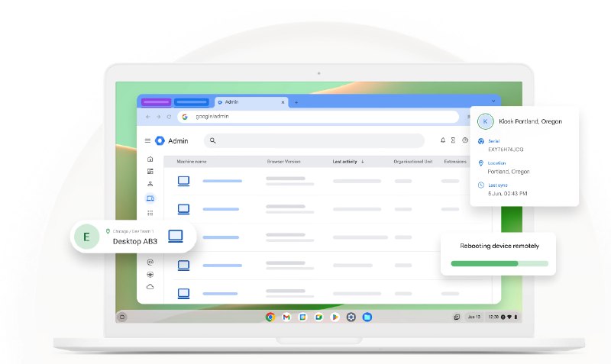Click the pin icon next to Location

(481, 163)
